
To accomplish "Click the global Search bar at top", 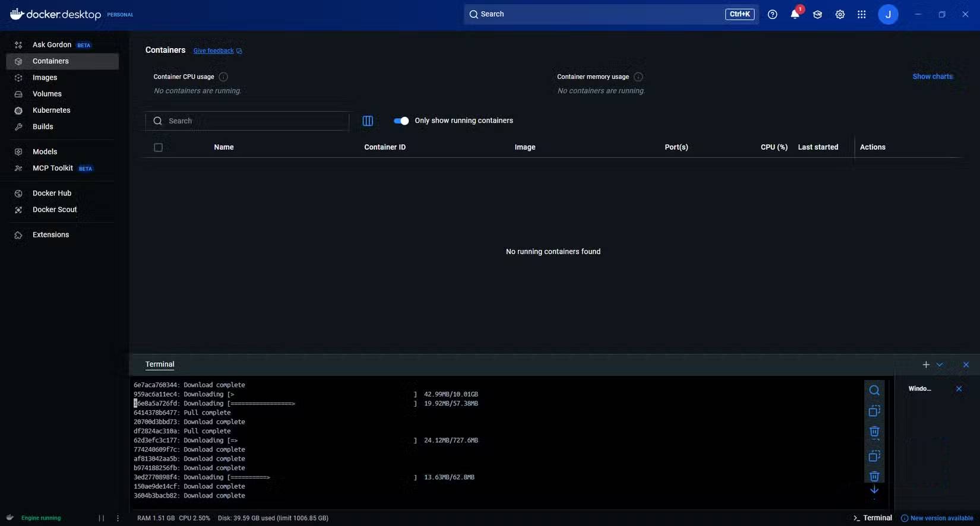I will (x=611, y=14).
